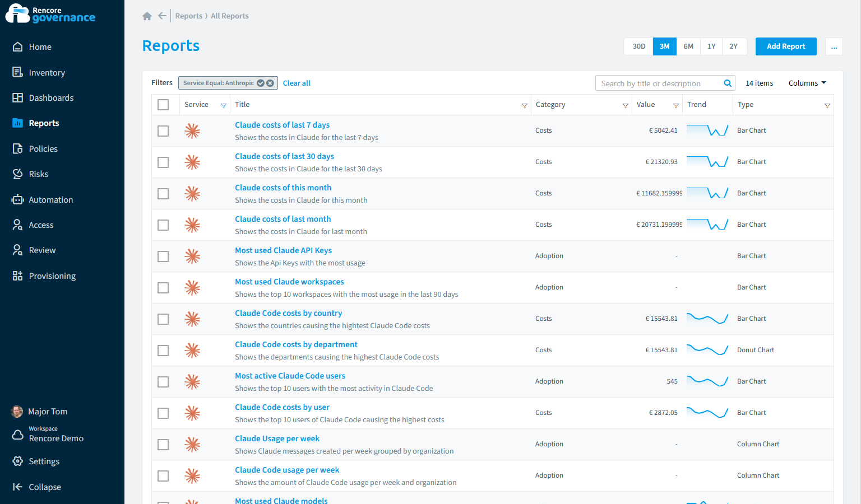This screenshot has height=504, width=861.
Task: Click the search magnifier icon
Action: point(728,83)
